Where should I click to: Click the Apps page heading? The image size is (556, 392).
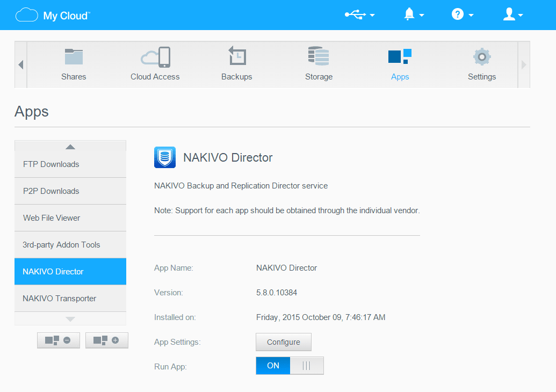[32, 112]
